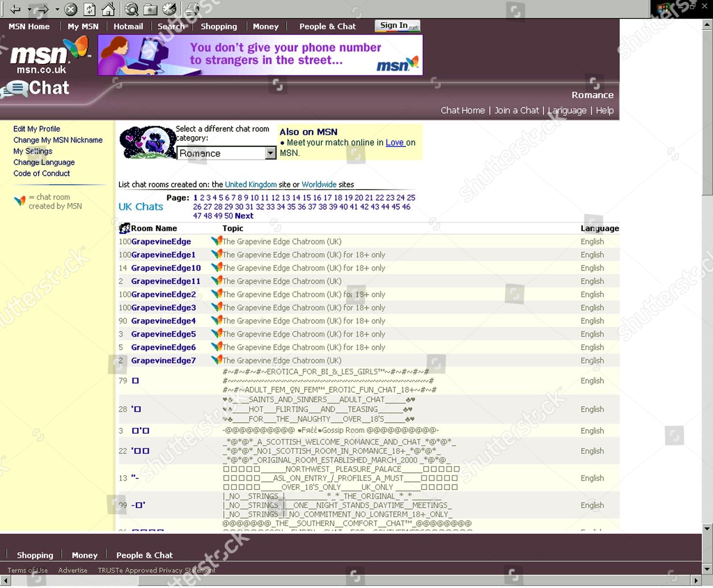This screenshot has width=713, height=588.
Task: Click the vertical scrollbar up arrow
Action: click(x=707, y=25)
